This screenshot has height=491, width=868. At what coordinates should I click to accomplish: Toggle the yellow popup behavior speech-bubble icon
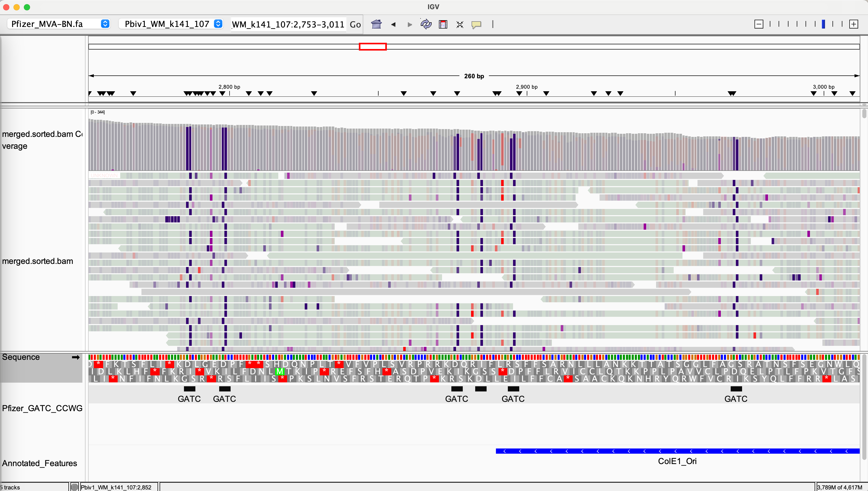[x=476, y=24]
